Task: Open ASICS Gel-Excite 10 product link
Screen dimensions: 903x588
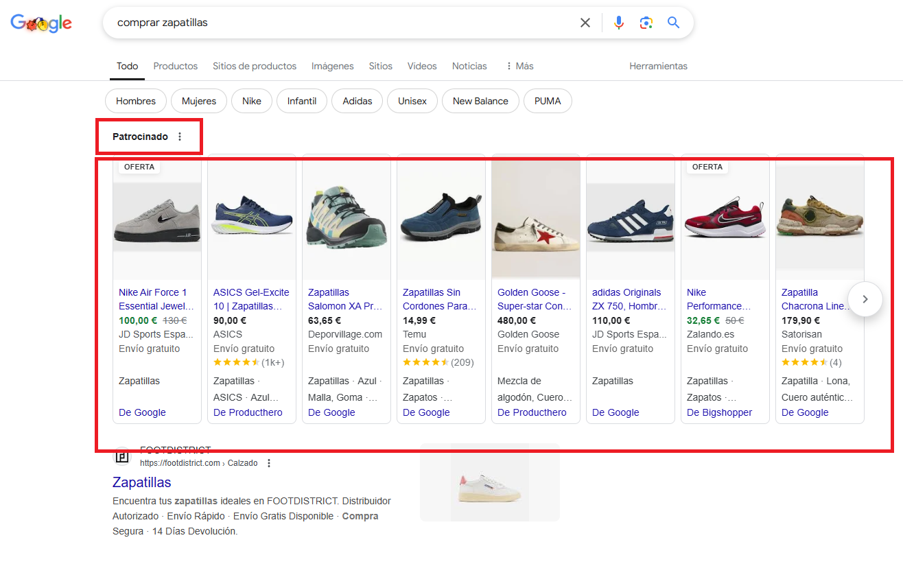Action: pos(251,299)
